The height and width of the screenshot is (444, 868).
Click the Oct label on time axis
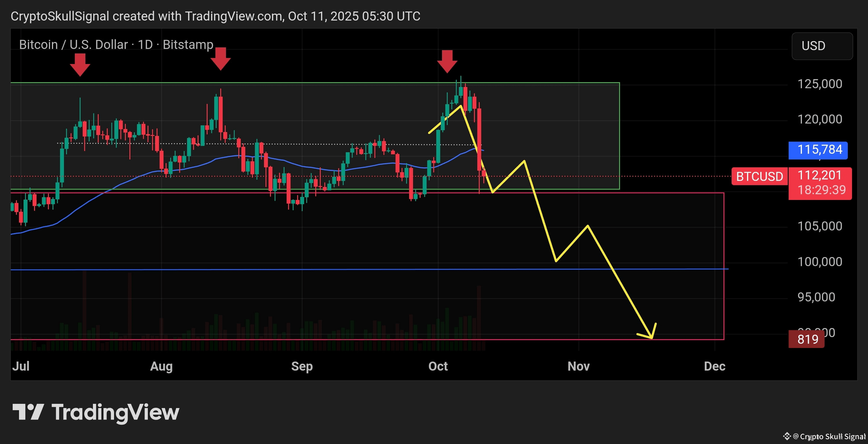coord(438,366)
